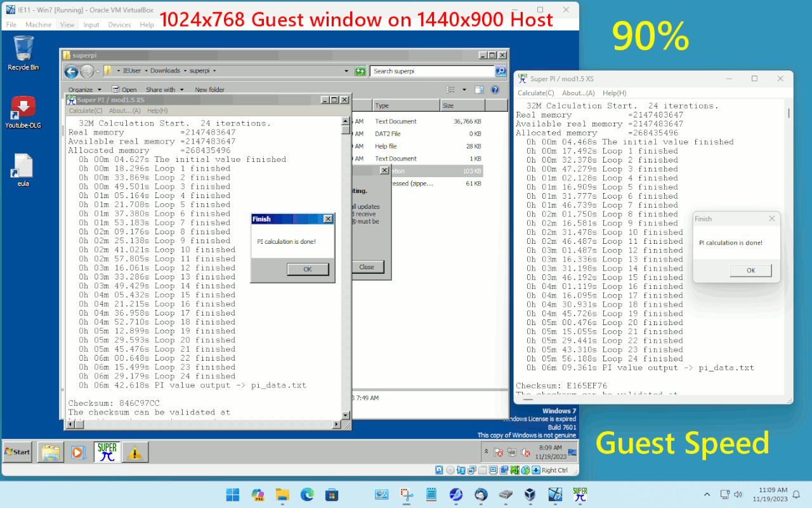Click optical disc indicator in VirtualBox status bar
Screen dimensions: 812x508
click(450, 470)
